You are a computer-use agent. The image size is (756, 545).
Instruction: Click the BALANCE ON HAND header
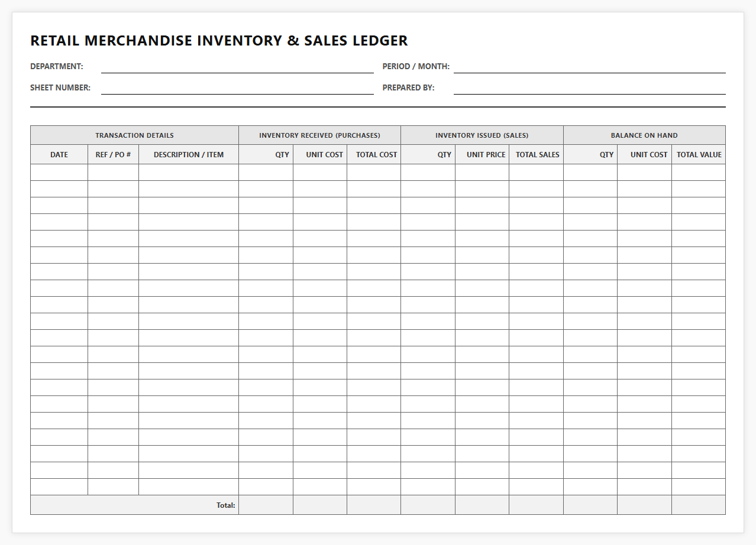point(644,135)
